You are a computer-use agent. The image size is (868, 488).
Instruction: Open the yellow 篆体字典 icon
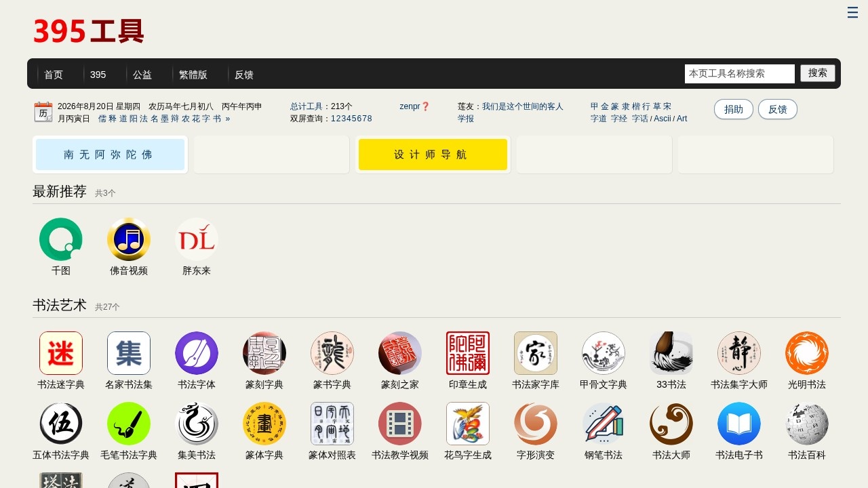pyautogui.click(x=264, y=424)
